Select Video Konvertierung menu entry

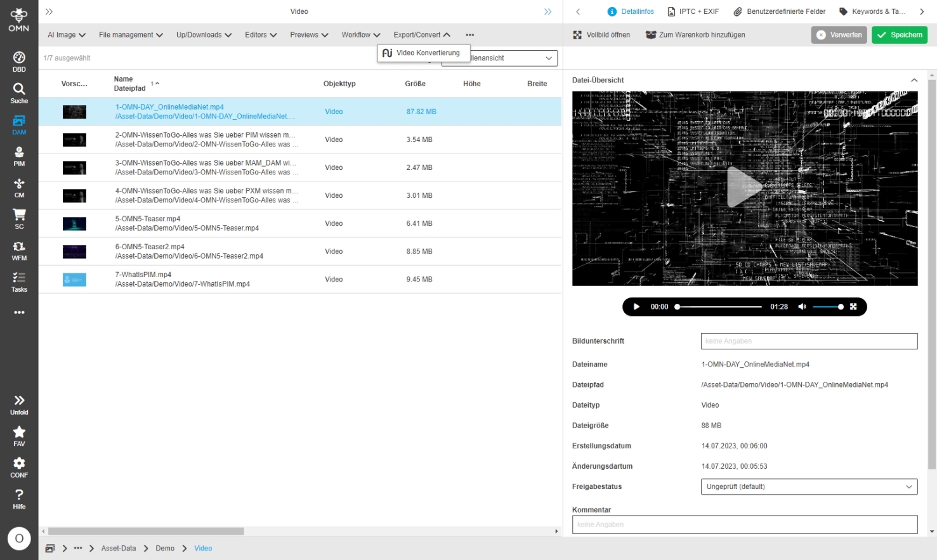(x=423, y=53)
